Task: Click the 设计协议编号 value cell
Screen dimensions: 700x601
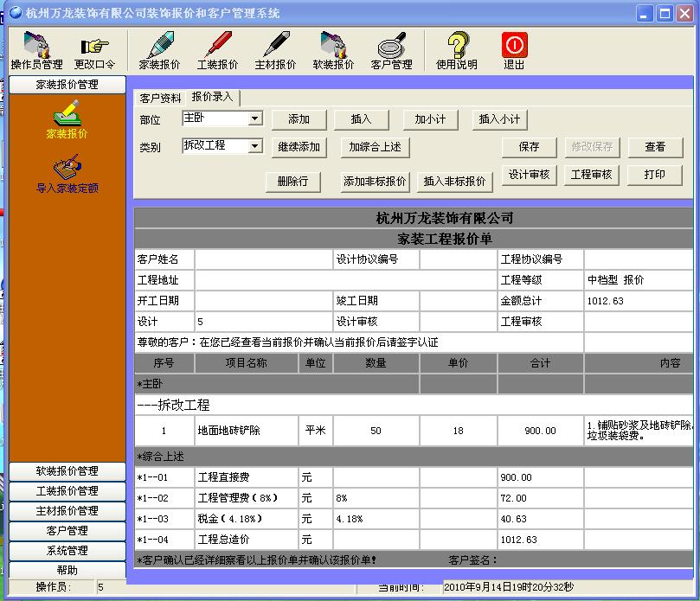Action: [x=458, y=259]
